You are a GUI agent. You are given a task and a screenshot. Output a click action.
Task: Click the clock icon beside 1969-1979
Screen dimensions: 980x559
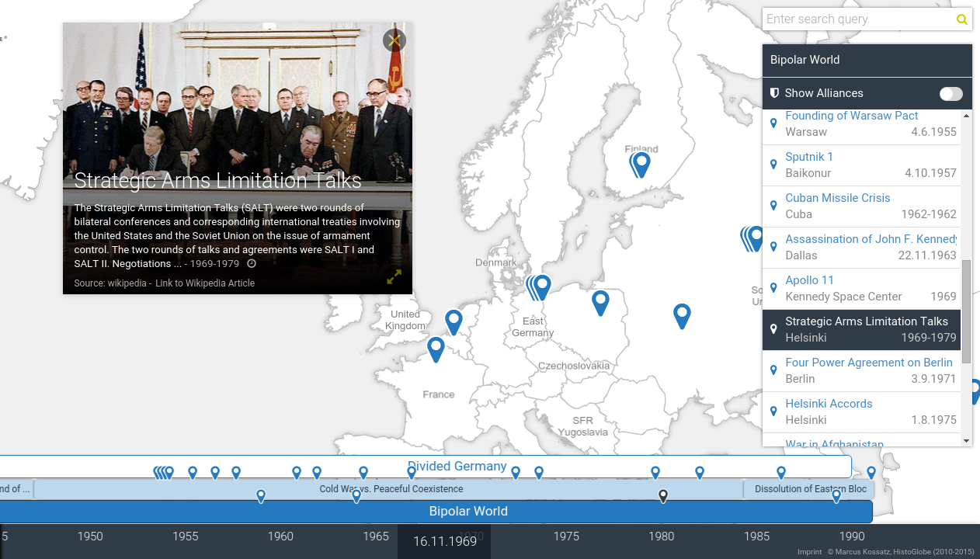(x=252, y=264)
